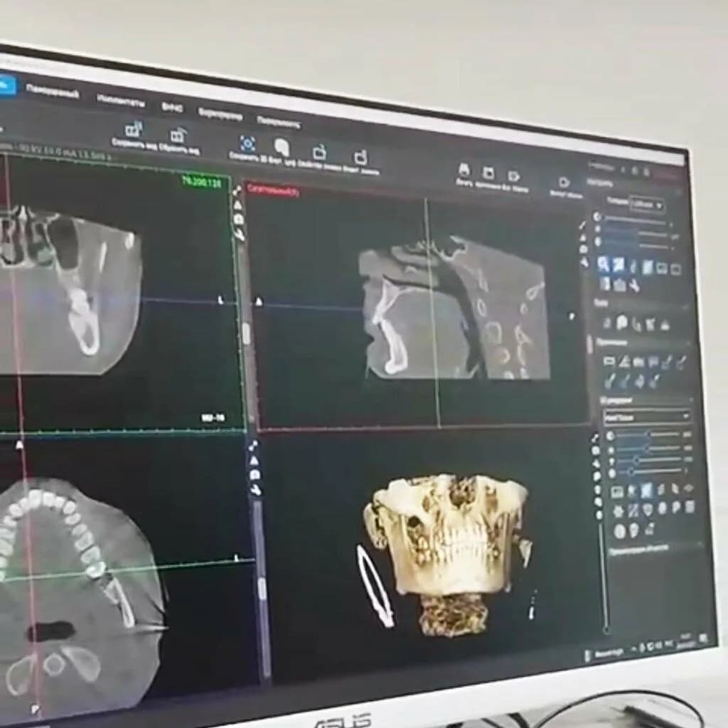Open the thickness dropdown at top of right panel
Viewport: 728px width, 728px height.
(x=646, y=204)
